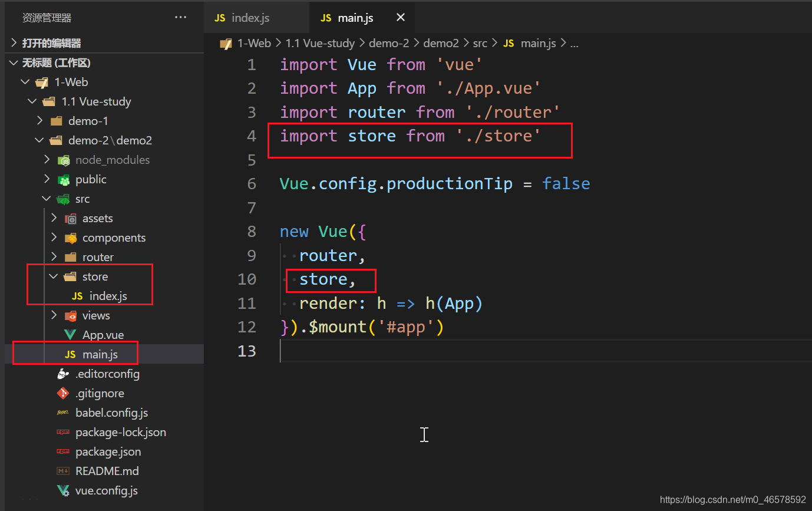Screen dimensions: 812x511
Task: Open .gitignore file
Action: click(x=100, y=393)
